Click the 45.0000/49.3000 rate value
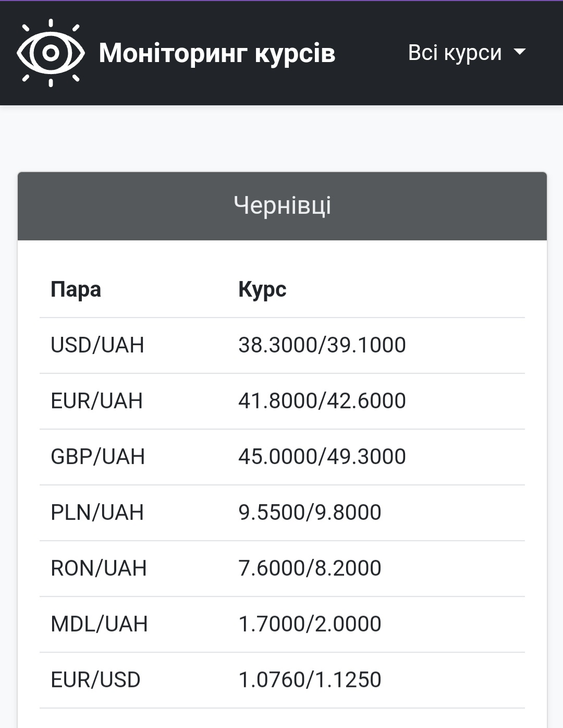Viewport: 563px width, 728px height. [x=322, y=457]
